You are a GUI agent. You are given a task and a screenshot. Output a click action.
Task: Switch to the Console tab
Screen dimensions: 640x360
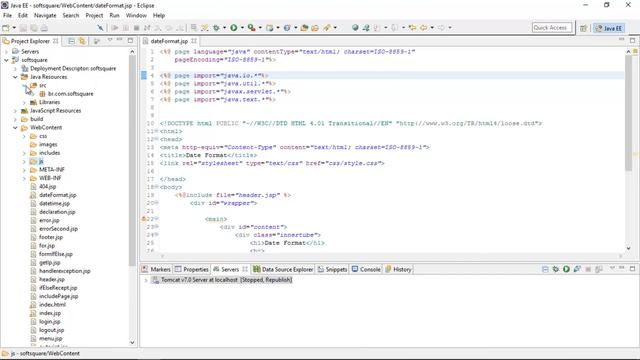tap(366, 269)
